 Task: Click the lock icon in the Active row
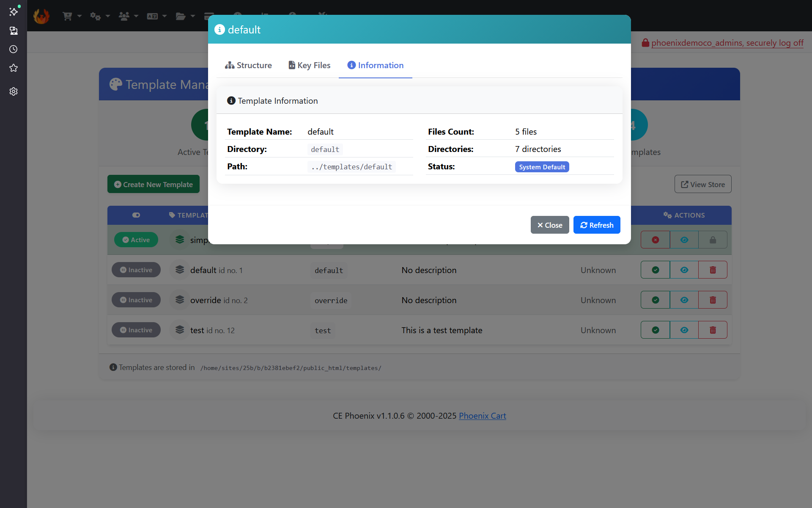713,240
